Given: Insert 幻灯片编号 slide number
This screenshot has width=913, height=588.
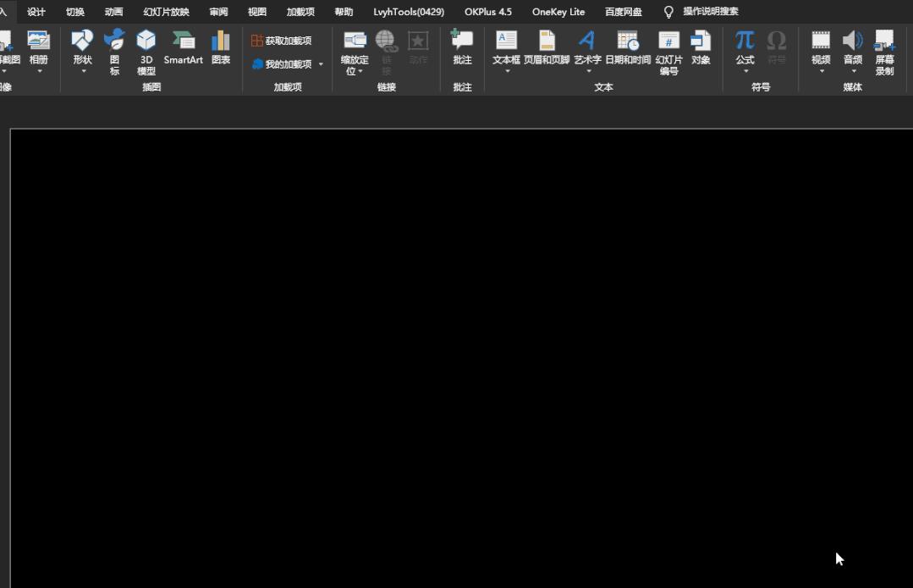Looking at the screenshot, I should point(668,52).
